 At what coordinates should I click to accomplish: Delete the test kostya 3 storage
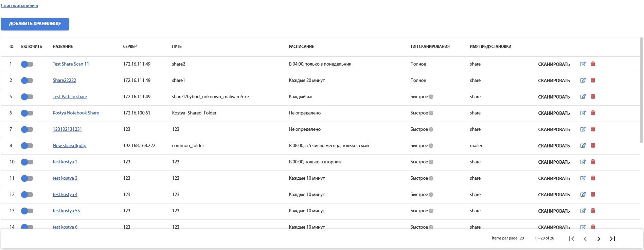593,178
